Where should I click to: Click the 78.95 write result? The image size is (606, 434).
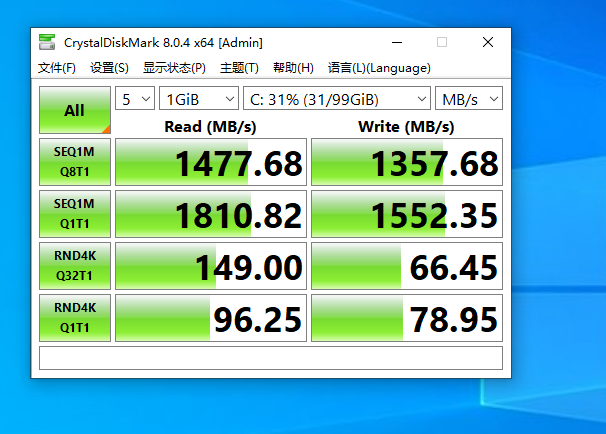[407, 318]
